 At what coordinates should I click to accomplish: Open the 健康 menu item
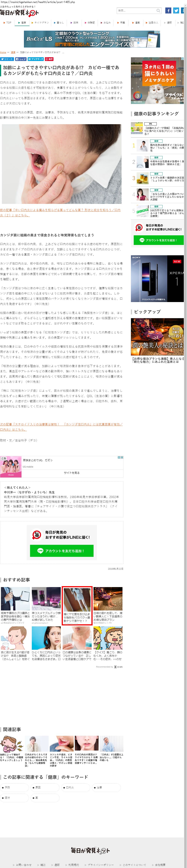22,23
